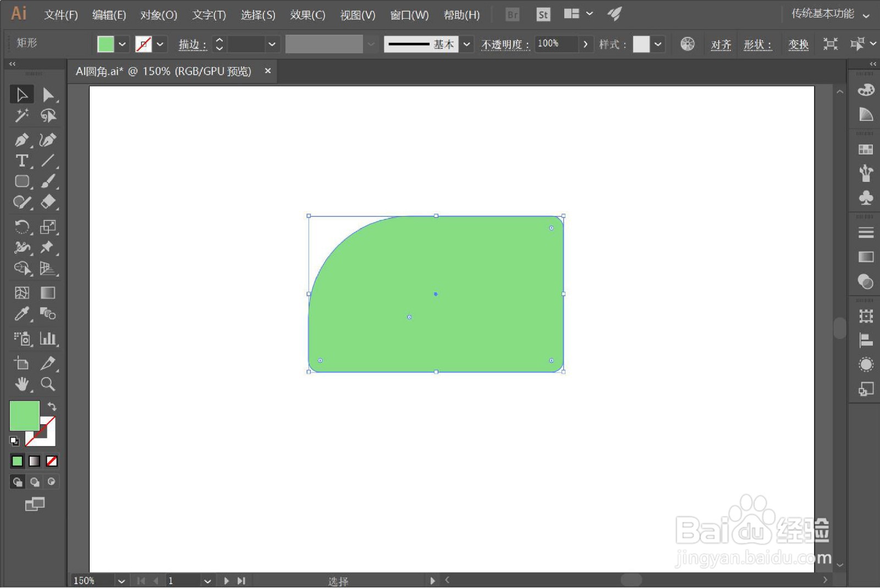Select the Rotate tool
Viewport: 880px width, 588px height.
pyautogui.click(x=22, y=226)
